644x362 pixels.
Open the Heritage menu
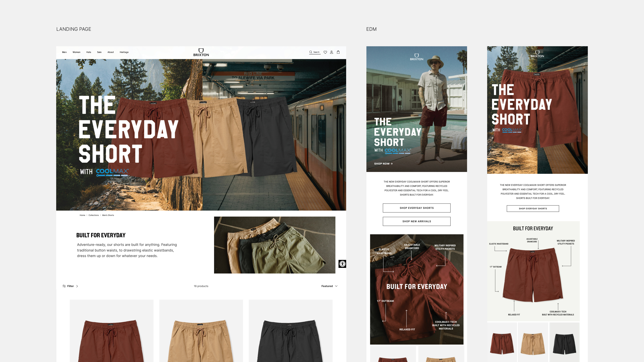tap(124, 52)
